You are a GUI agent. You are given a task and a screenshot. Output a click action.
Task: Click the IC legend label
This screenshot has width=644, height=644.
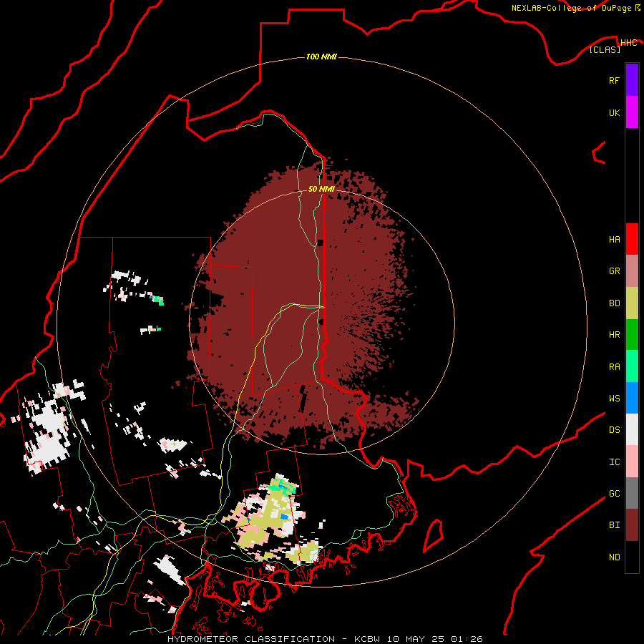614,462
